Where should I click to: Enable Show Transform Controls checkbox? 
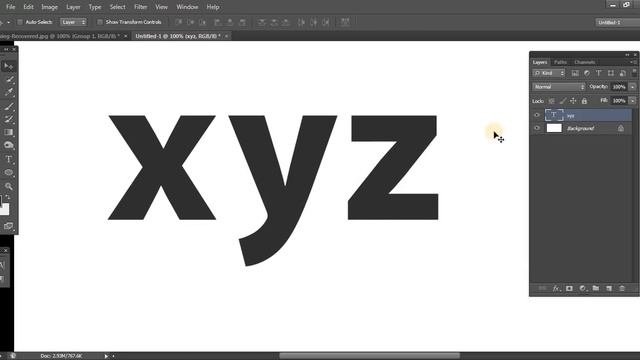click(x=100, y=22)
